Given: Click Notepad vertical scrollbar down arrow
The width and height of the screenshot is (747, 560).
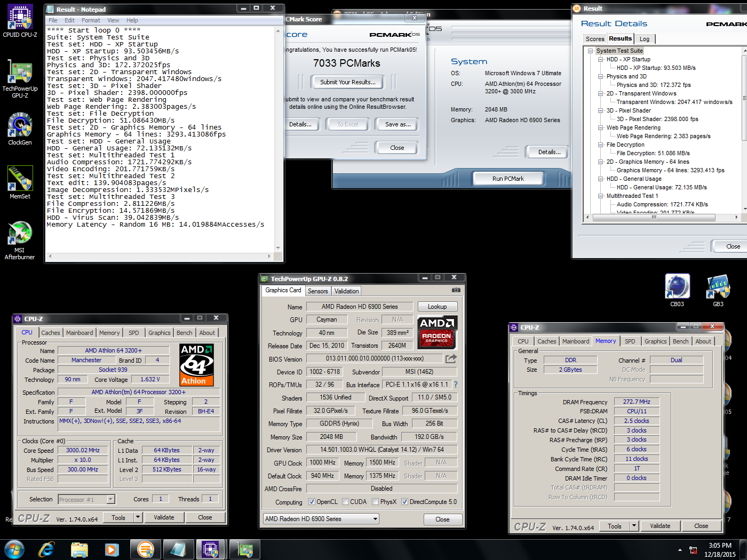Looking at the screenshot, I should pos(278,248).
